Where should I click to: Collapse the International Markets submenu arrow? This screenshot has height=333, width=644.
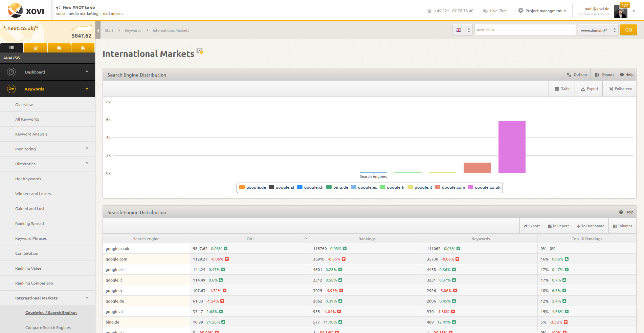pyautogui.click(x=87, y=298)
